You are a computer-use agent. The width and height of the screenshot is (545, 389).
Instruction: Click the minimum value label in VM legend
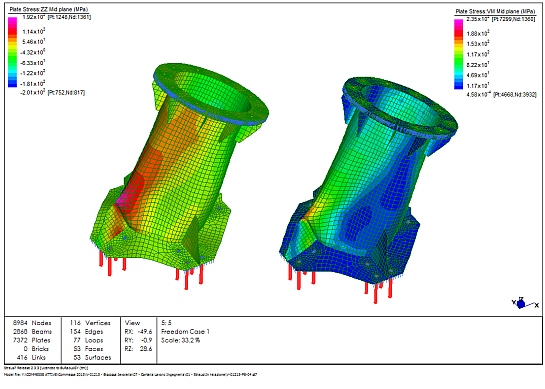point(501,94)
